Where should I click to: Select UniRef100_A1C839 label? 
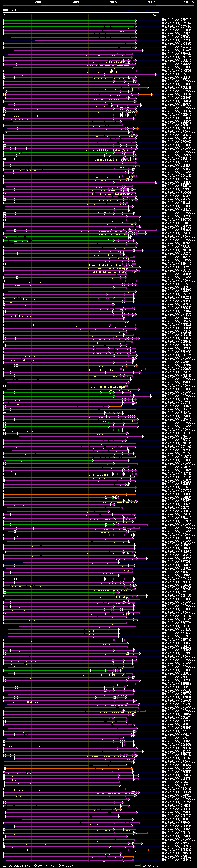176,193
